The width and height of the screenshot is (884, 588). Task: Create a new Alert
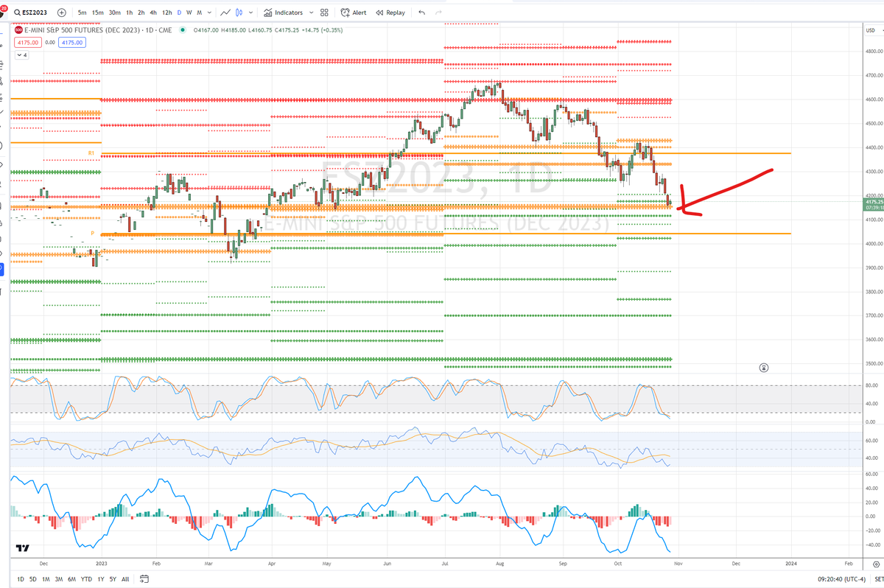[354, 13]
